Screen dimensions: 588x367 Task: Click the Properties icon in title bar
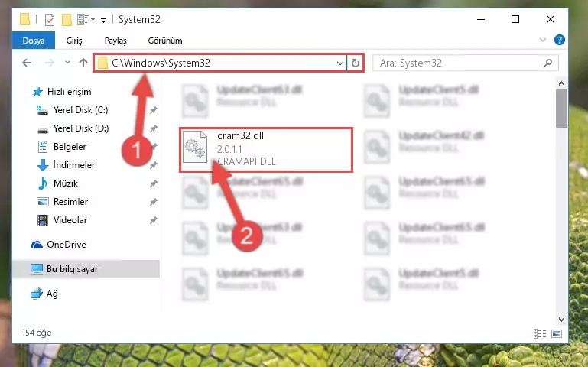50,19
